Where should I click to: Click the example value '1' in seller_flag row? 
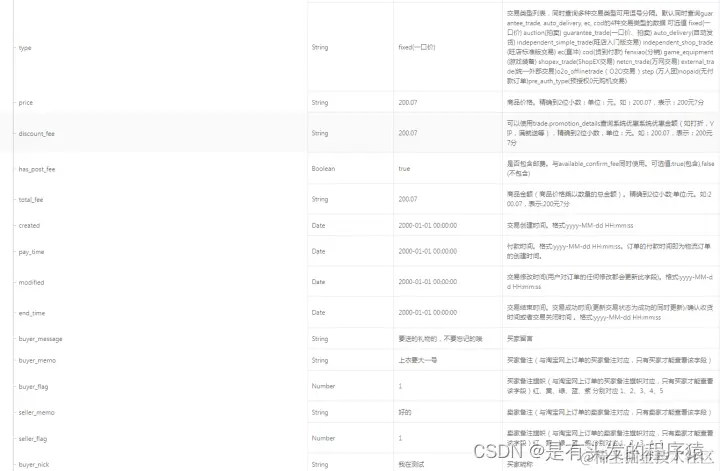pos(400,438)
